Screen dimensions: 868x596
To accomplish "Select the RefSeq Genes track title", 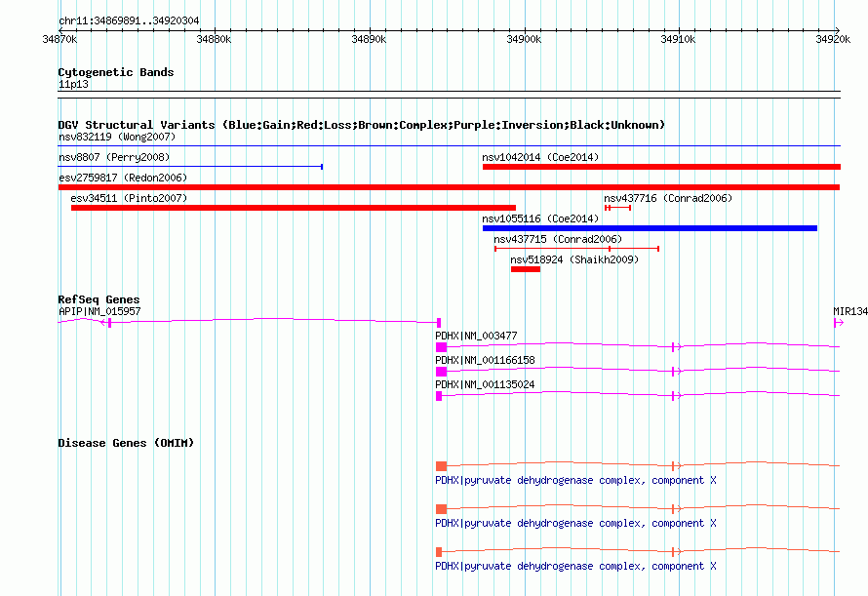I will coord(99,299).
